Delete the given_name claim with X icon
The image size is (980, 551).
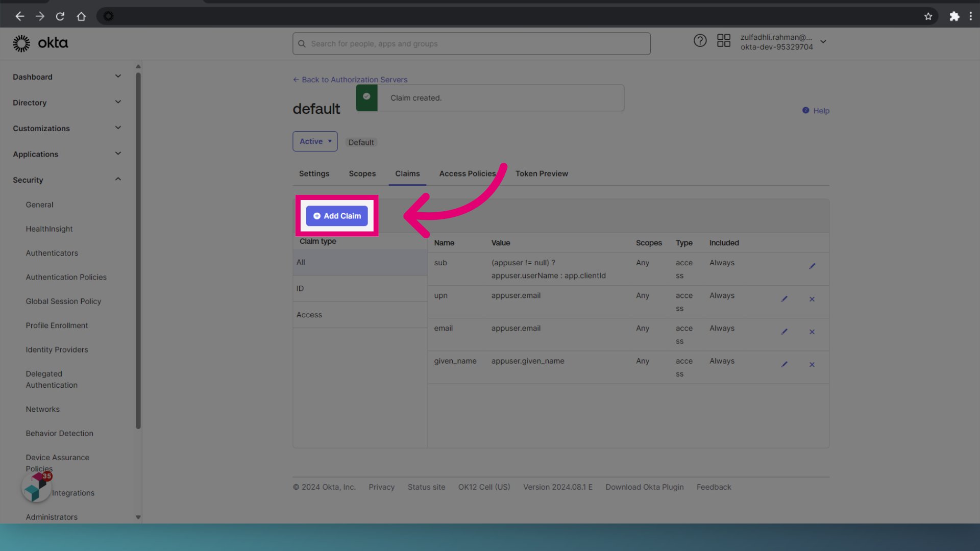click(812, 364)
